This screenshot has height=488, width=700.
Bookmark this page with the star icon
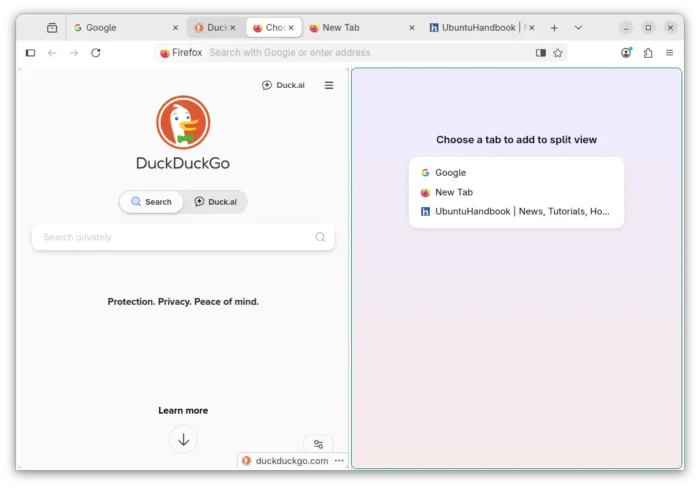[558, 53]
